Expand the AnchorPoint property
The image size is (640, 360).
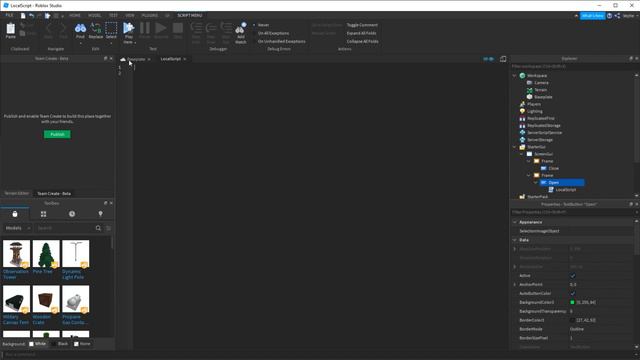click(x=515, y=284)
